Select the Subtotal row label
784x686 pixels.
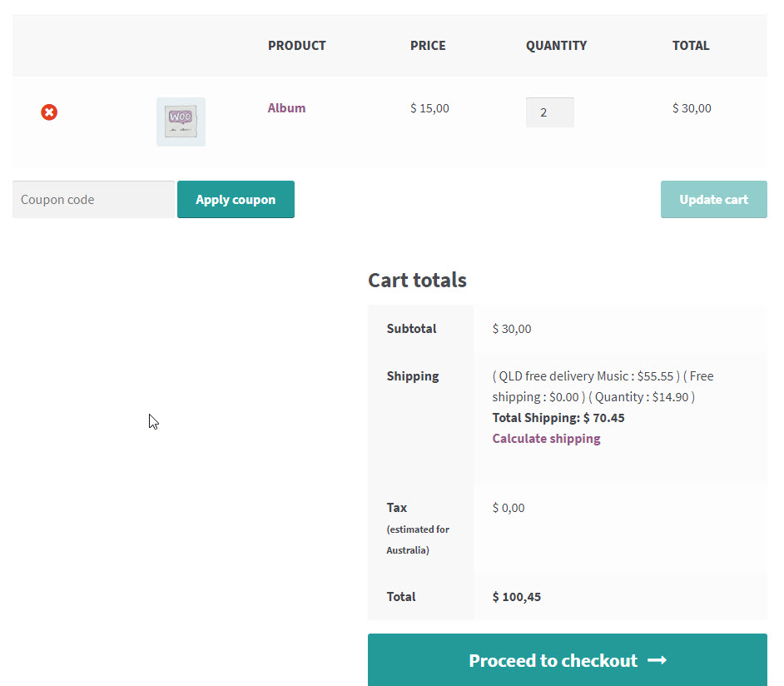pos(411,328)
